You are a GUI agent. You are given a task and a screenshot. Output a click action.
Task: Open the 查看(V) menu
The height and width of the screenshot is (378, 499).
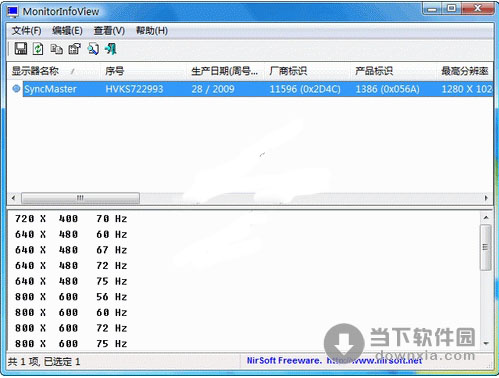click(109, 31)
